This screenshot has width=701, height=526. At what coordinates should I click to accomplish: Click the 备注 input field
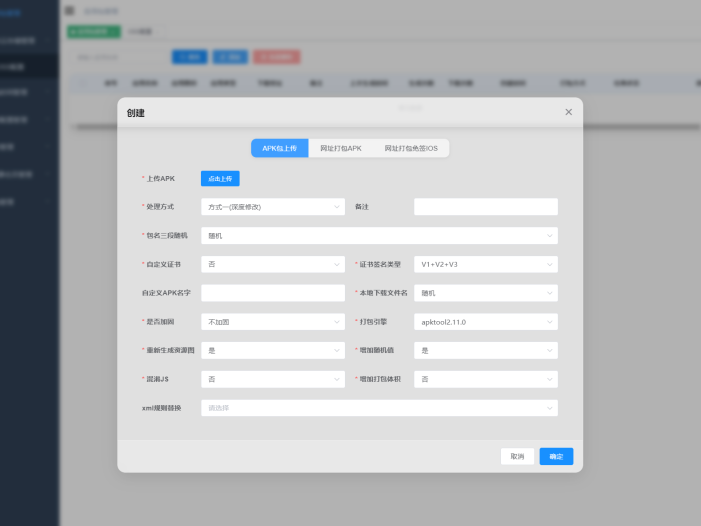pyautogui.click(x=485, y=207)
